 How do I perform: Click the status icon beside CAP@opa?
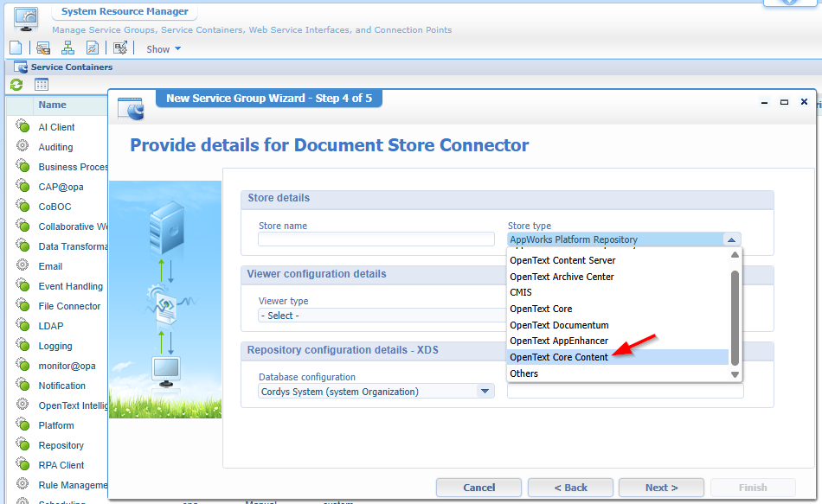click(x=22, y=186)
